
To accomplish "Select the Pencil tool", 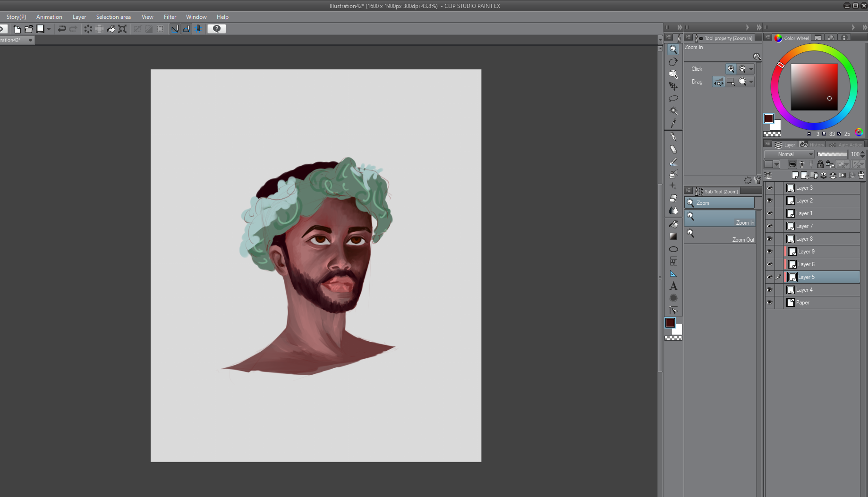I will (673, 149).
